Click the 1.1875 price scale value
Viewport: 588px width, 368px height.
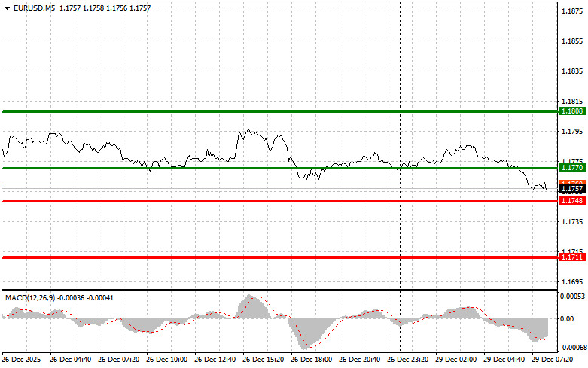[572, 11]
